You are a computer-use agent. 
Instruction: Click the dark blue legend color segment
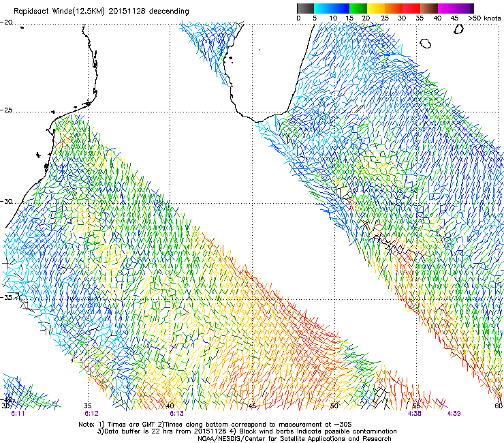[341, 8]
